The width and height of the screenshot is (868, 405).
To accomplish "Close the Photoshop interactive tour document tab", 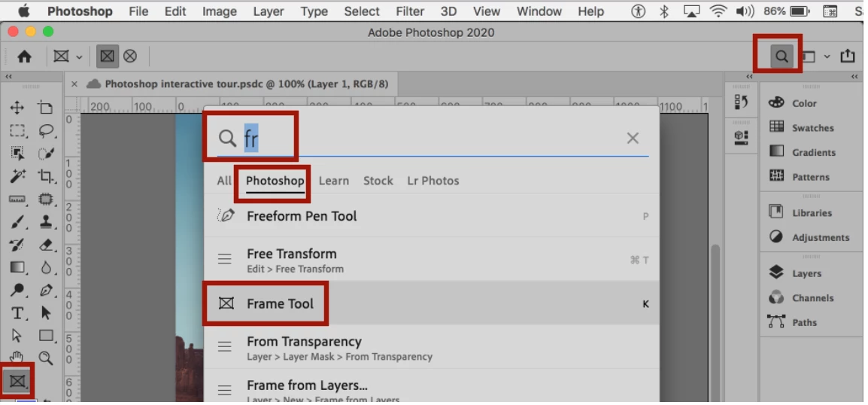I will click(74, 84).
